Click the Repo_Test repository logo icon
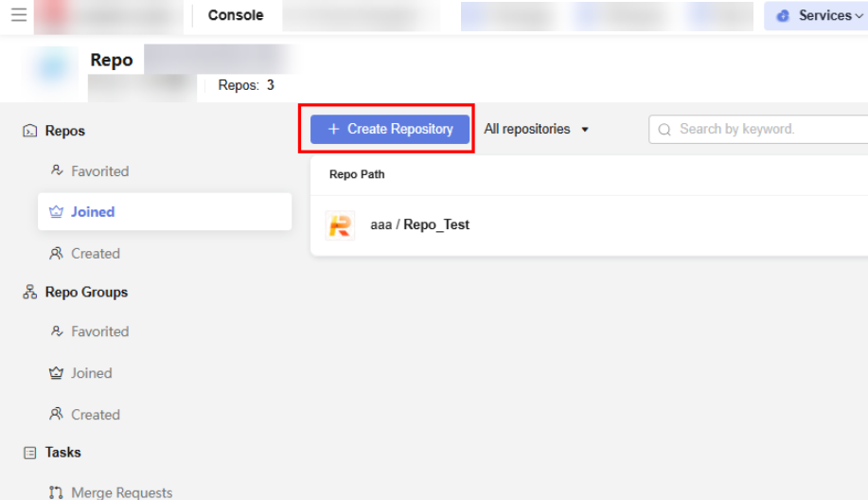 click(x=340, y=225)
